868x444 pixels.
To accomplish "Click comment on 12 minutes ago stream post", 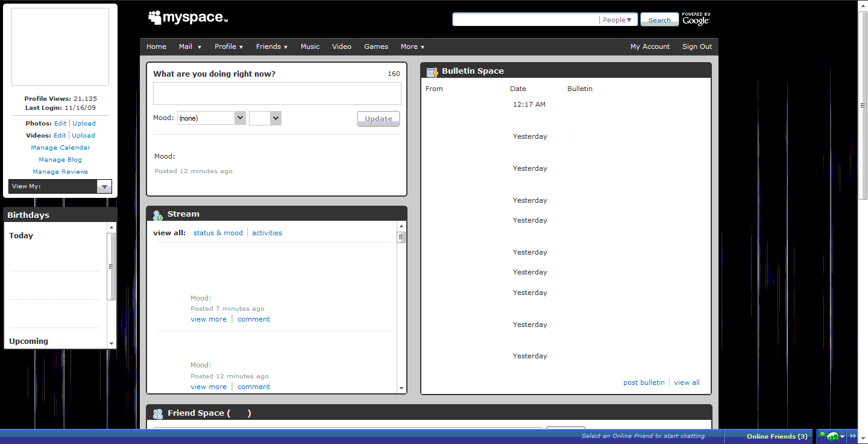I will (253, 387).
